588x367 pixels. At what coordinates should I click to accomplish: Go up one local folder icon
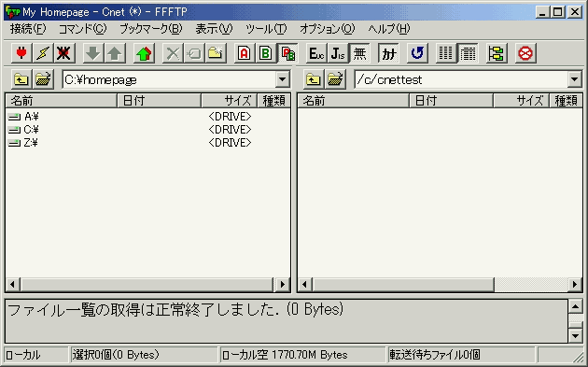21,79
